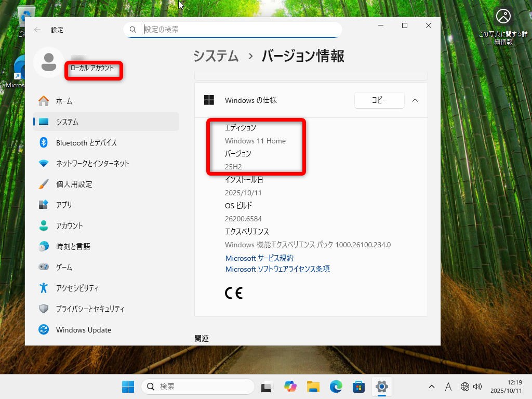Click the 設定の検索 search field
532x399 pixels.
239,30
